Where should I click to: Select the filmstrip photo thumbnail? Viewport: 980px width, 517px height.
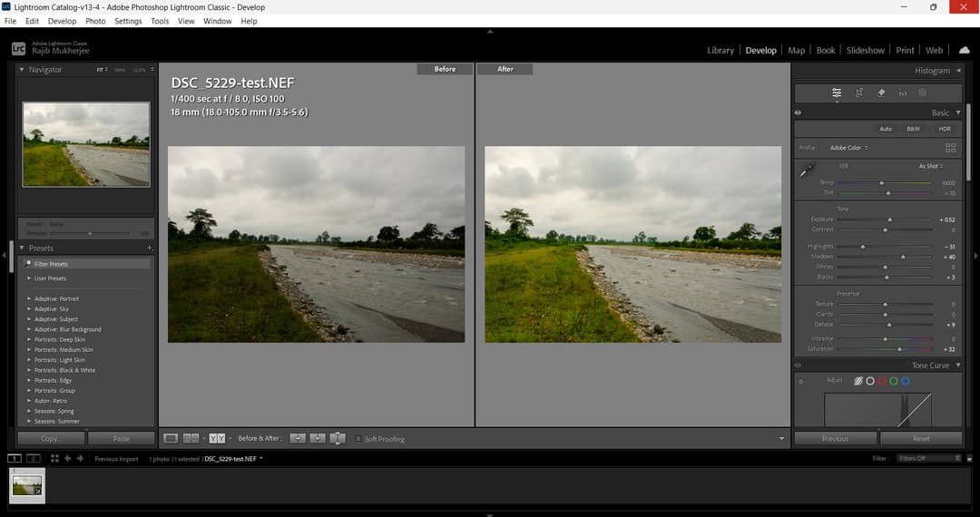27,486
